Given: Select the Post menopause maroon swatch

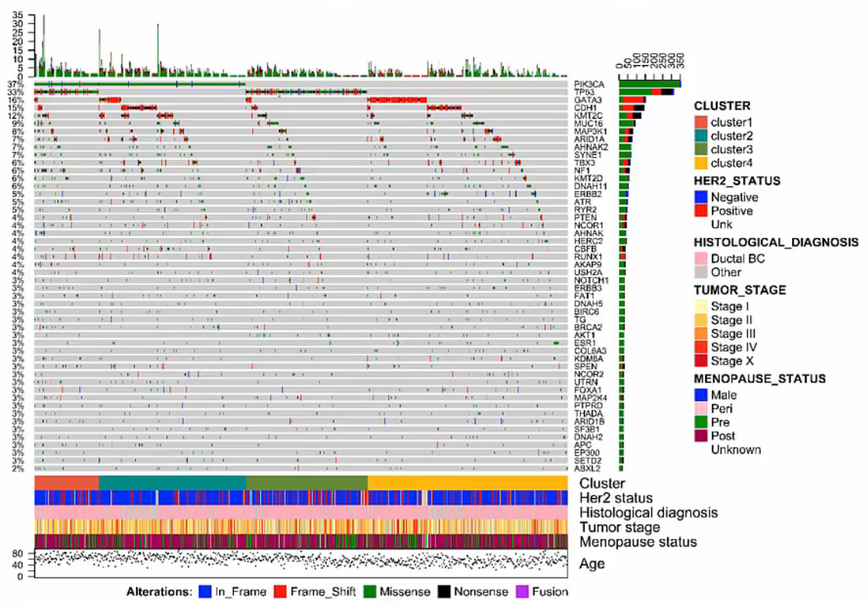Looking at the screenshot, I should pyautogui.click(x=700, y=436).
